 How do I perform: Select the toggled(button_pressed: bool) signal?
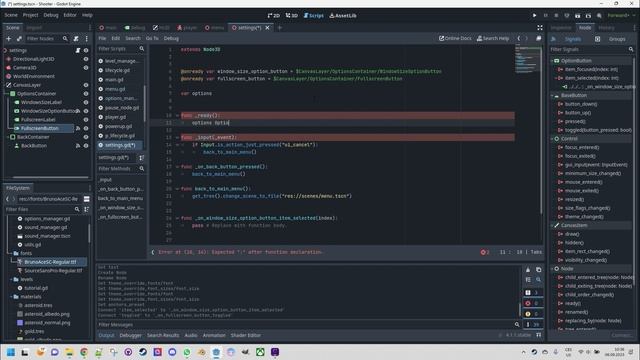[x=598, y=130]
